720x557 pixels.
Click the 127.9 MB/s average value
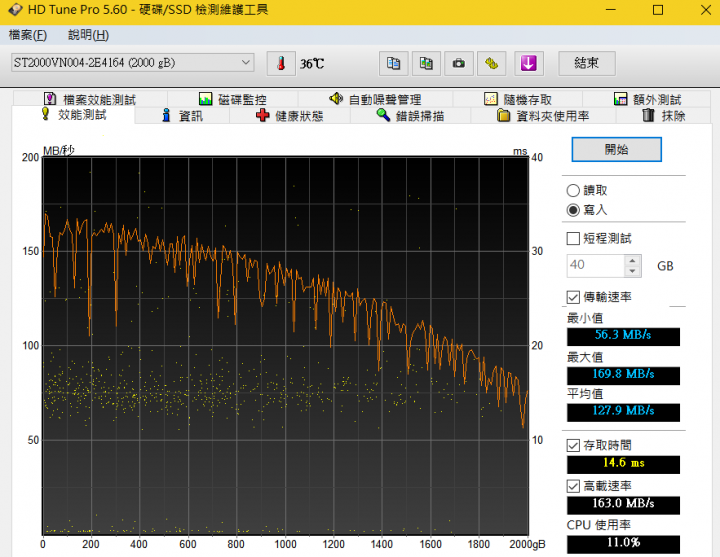[623, 412]
